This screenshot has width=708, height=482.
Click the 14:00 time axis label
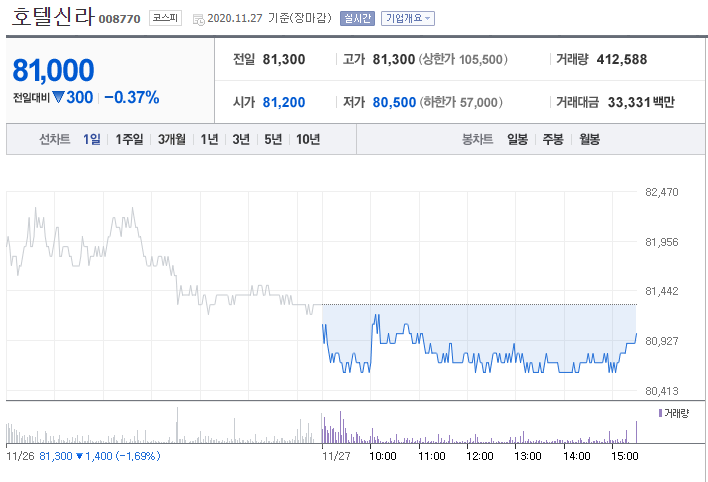[577, 456]
